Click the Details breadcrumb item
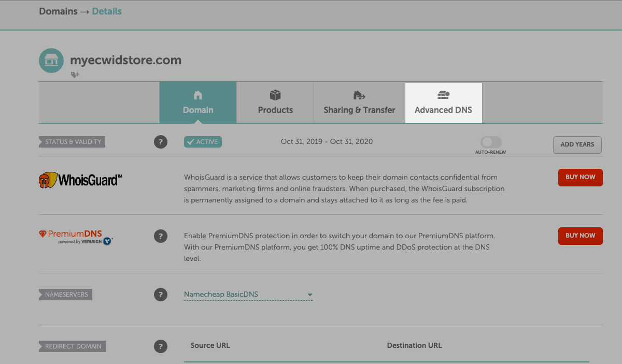622x364 pixels. point(106,11)
